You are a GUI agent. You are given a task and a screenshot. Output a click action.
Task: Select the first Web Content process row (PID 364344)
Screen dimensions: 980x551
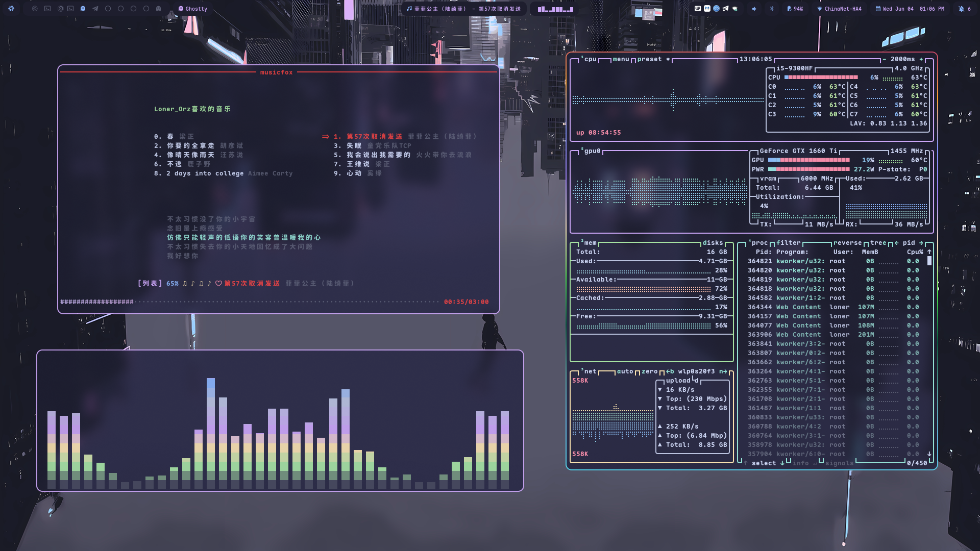799,307
